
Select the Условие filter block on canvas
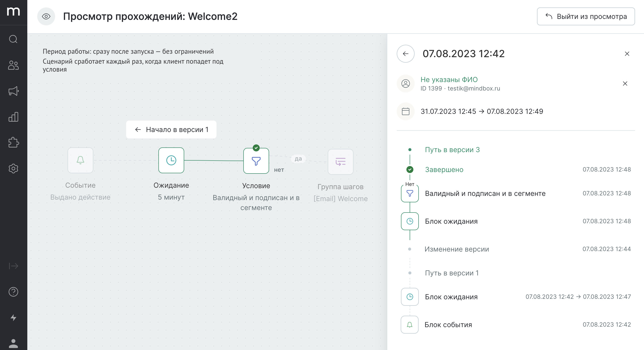[256, 161]
